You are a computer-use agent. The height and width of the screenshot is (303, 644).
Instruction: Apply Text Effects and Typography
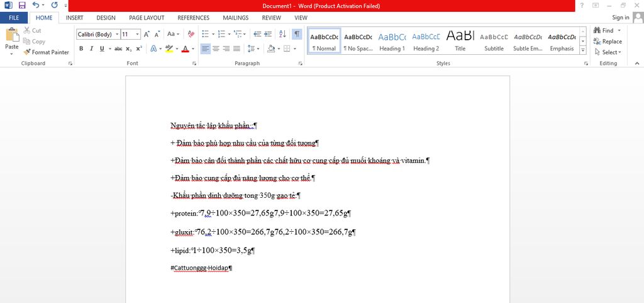click(x=153, y=49)
